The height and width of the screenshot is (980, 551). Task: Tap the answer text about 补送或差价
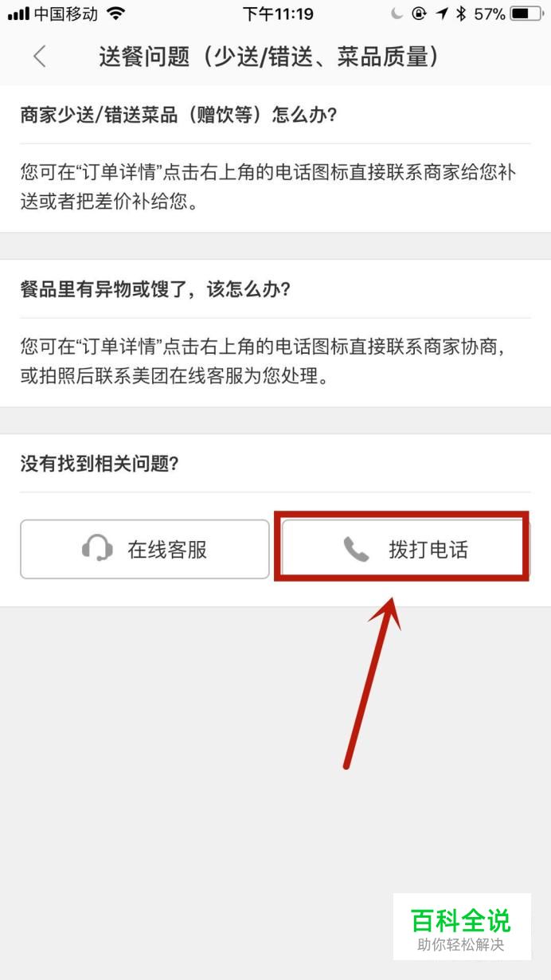click(x=268, y=187)
